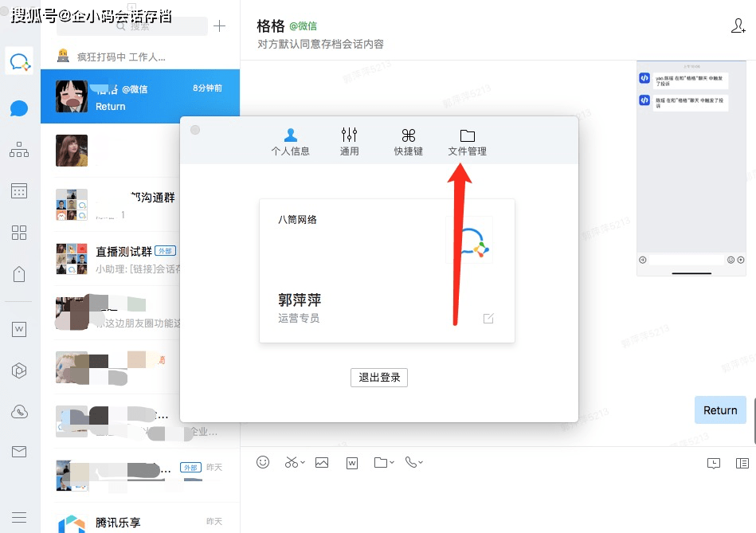The width and height of the screenshot is (756, 533).
Task: Close the settings dialog with the gray dot
Action: point(195,130)
